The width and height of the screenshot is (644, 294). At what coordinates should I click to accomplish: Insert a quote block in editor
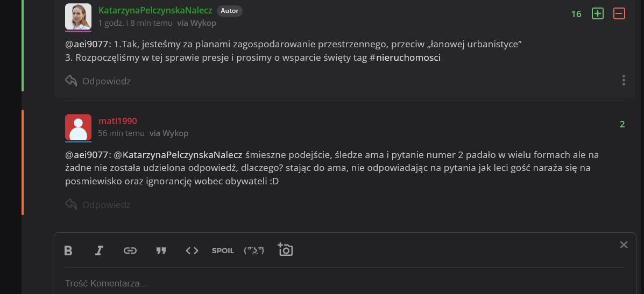click(x=161, y=250)
